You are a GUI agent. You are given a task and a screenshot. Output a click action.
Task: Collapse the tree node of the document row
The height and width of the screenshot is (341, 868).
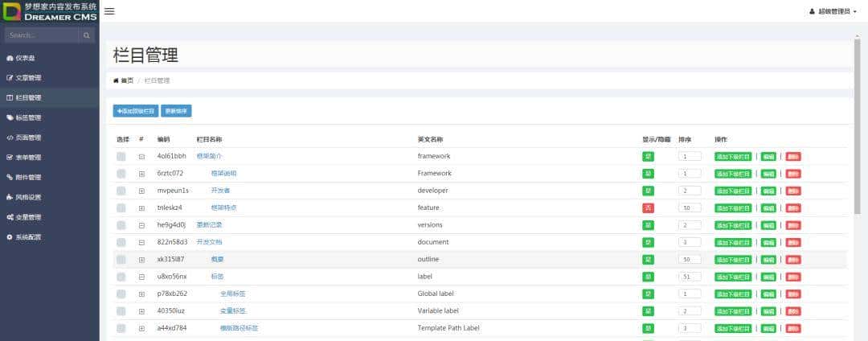(141, 242)
